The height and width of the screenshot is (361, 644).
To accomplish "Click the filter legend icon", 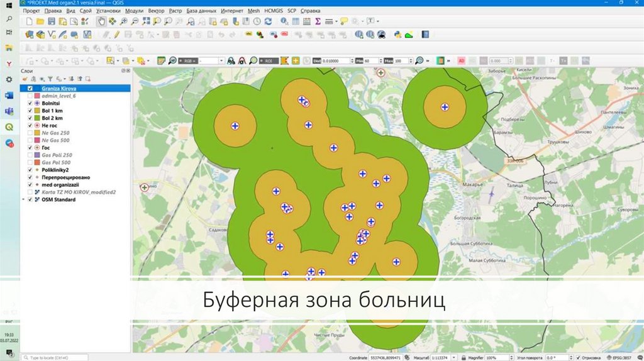I will [x=50, y=79].
